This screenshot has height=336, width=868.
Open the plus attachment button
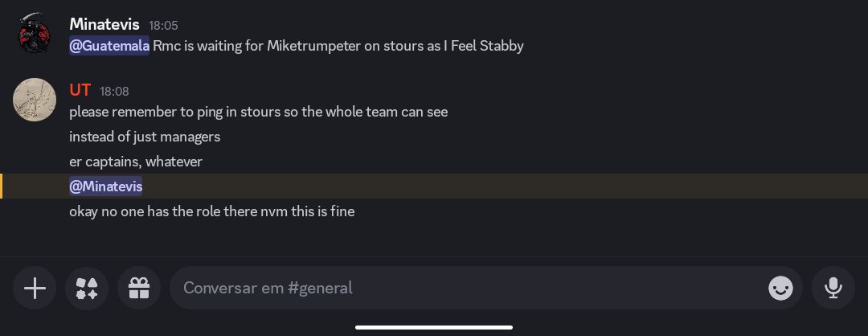[x=35, y=288]
